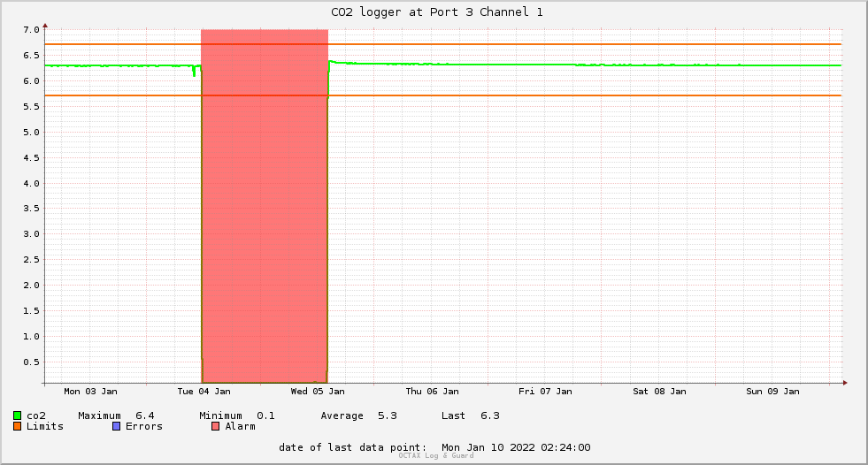Select the 'Sat 08 Jan' axis label

[659, 392]
